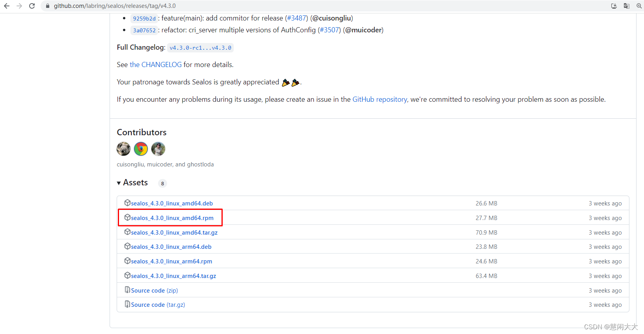
Task: Click the 63.4 MB size text
Action: 486,276
